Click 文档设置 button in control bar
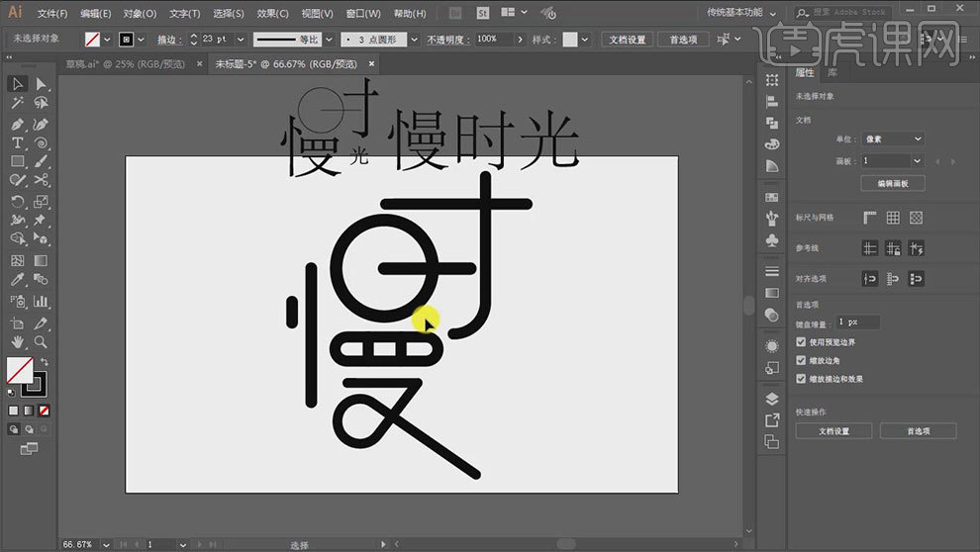 627,40
